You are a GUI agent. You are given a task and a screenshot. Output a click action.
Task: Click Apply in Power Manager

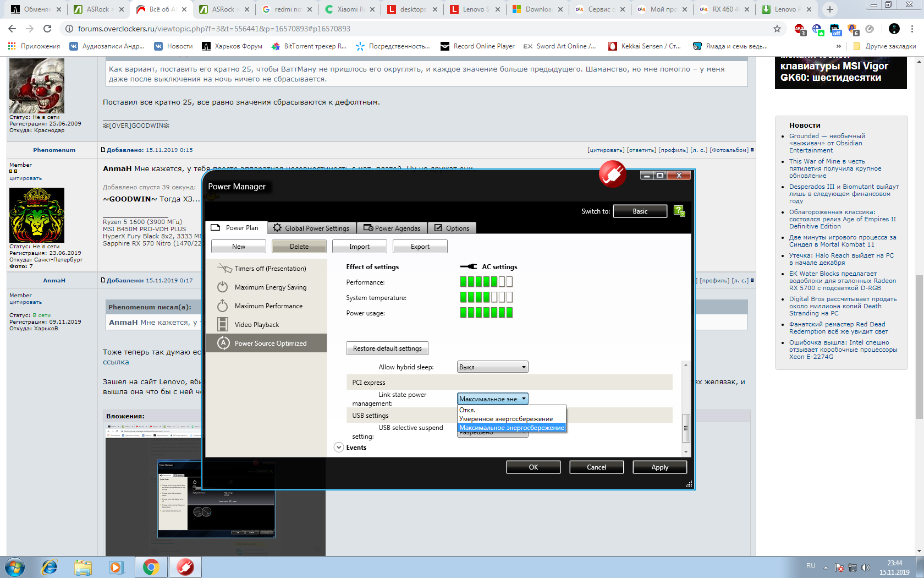[660, 467]
